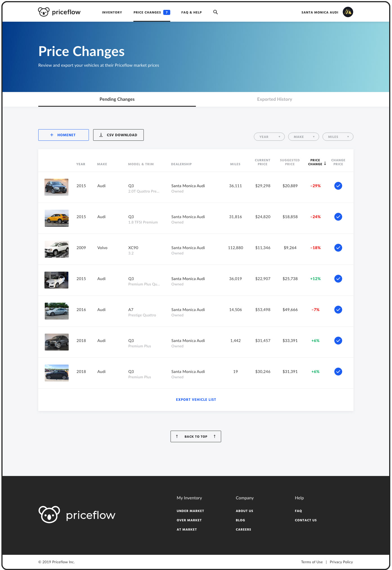Sort by Price Change column arrow

click(325, 163)
